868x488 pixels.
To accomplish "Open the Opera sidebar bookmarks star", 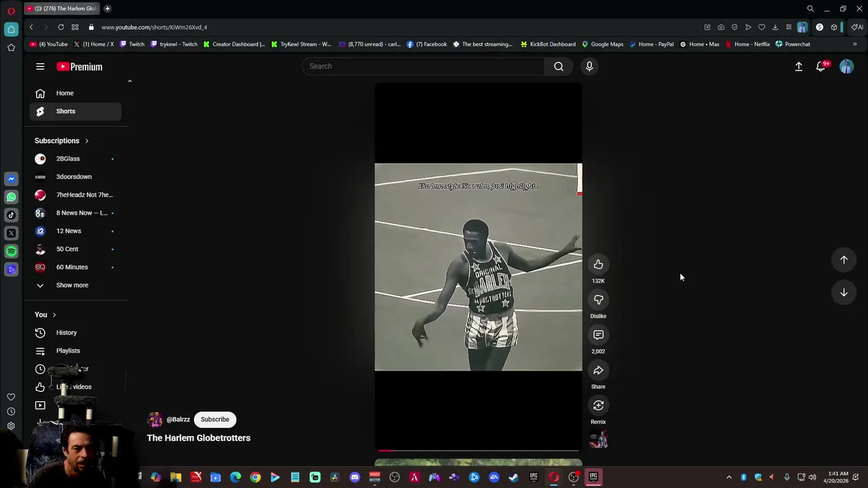I will click(x=11, y=47).
